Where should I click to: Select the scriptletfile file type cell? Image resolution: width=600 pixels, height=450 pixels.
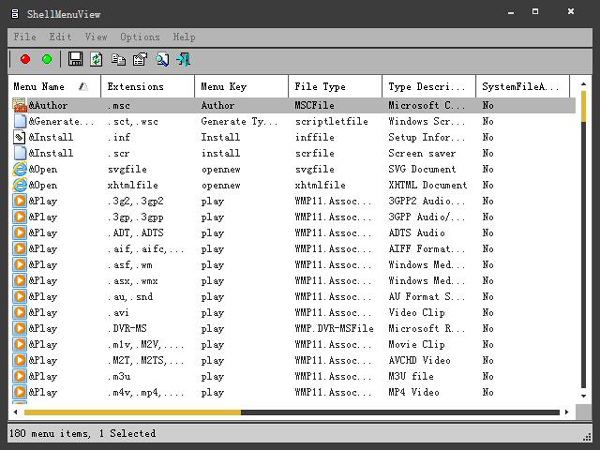pos(331,122)
